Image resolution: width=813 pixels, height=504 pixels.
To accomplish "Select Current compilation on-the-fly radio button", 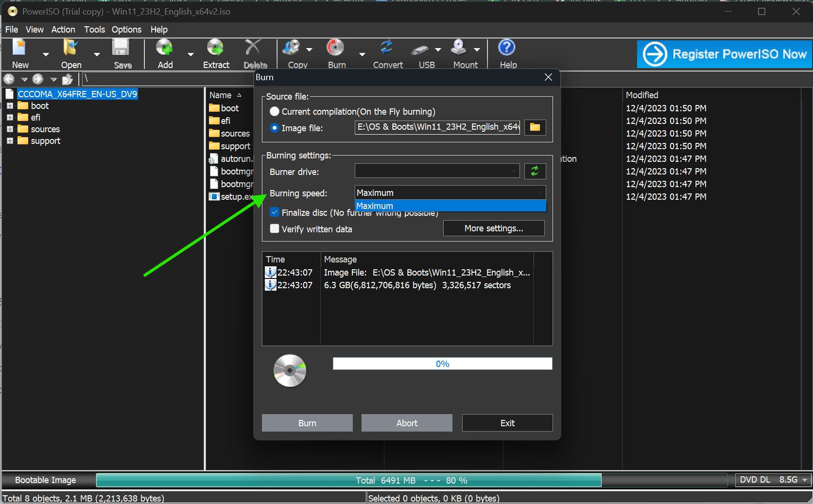I will coord(275,112).
